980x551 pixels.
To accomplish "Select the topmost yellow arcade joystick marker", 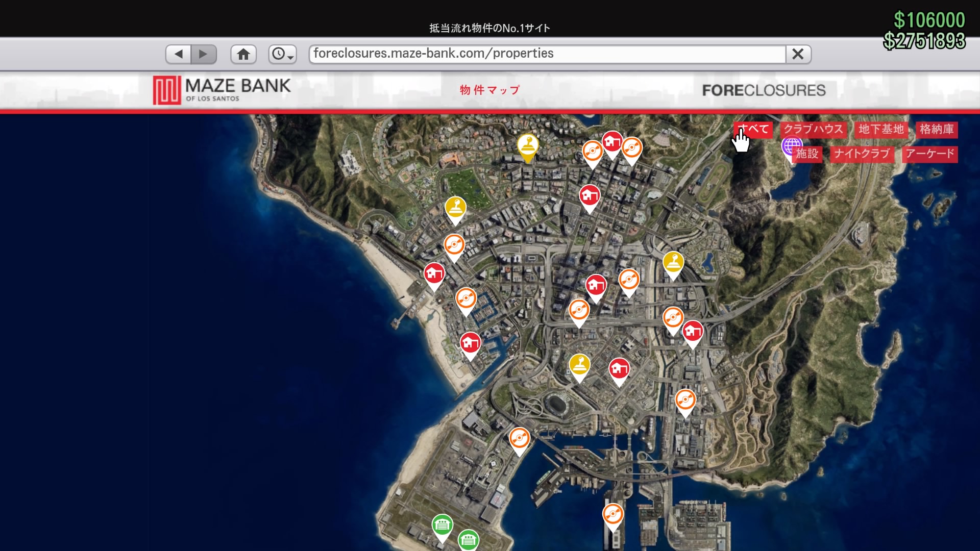I will [x=527, y=145].
